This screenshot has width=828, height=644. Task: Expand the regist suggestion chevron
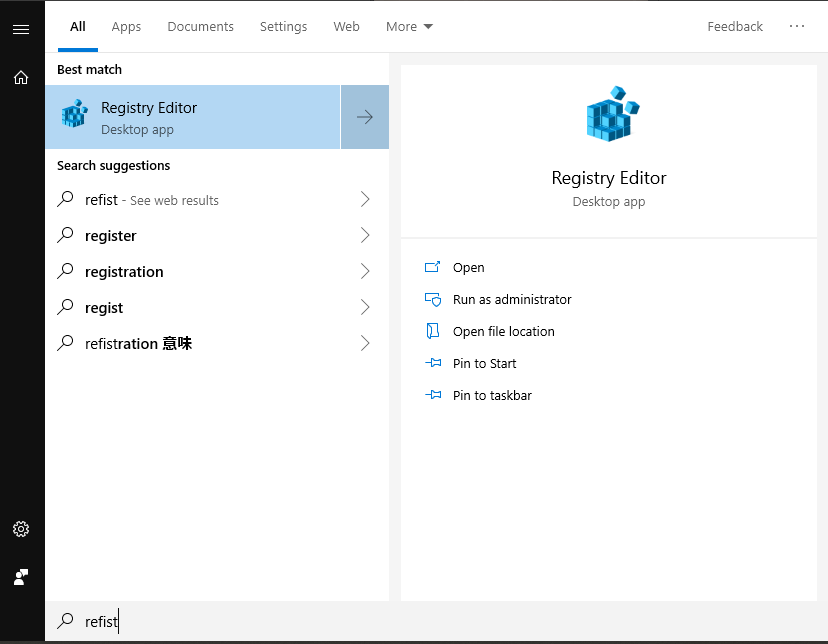(365, 307)
